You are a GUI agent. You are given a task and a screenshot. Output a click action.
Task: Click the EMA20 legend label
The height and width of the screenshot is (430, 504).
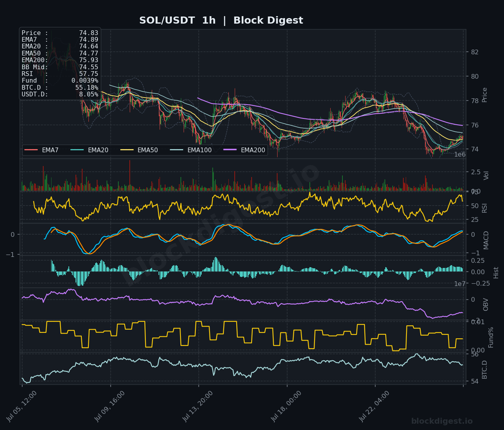(x=98, y=150)
